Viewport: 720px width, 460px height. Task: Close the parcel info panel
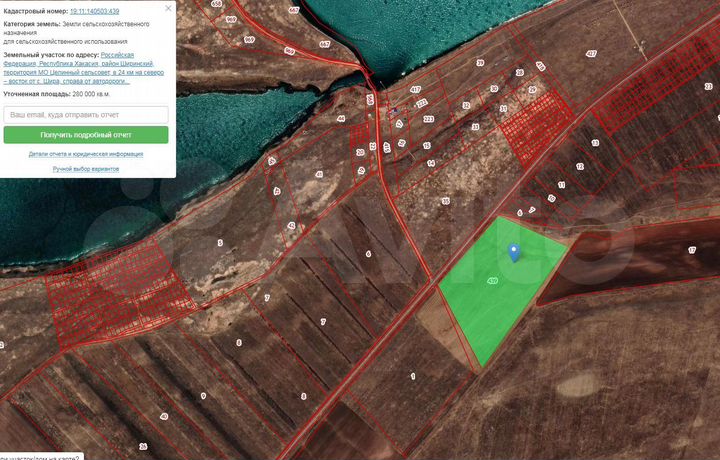(x=168, y=8)
